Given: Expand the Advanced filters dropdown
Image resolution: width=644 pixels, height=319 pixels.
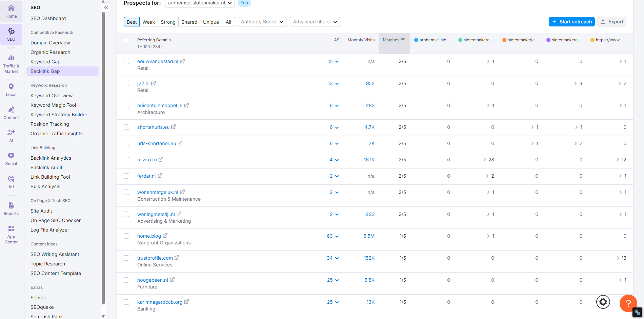Looking at the screenshot, I should [x=315, y=22].
